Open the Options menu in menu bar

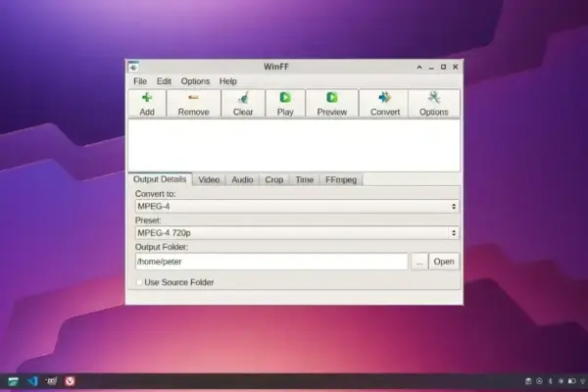coord(195,81)
